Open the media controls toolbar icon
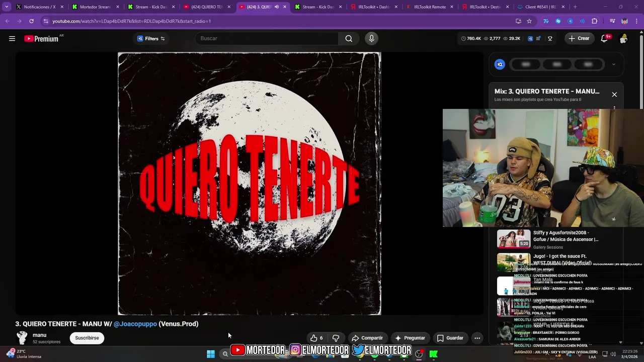 click(x=612, y=21)
